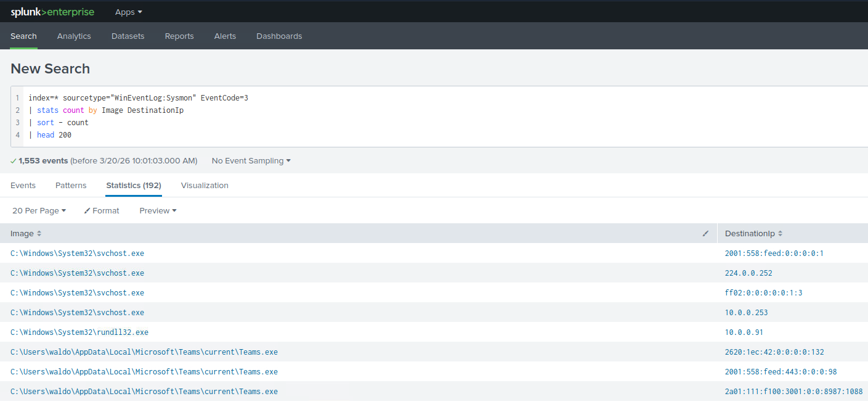Switch to the Patterns tab
This screenshot has height=404, width=868.
[71, 186]
